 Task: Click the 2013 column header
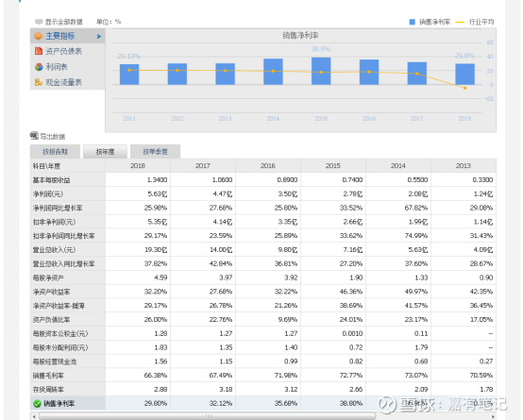click(463, 166)
